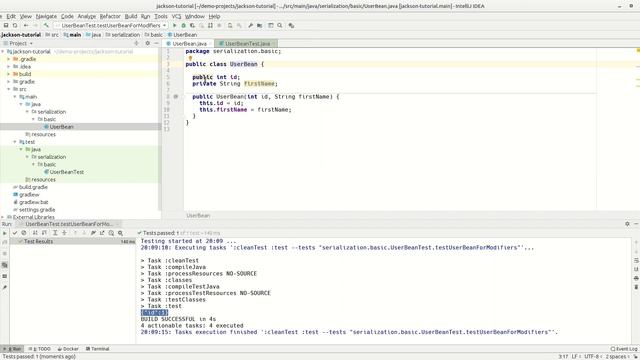Click the Save All toolbar icon
The height and width of the screenshot is (360, 640).
6,25
